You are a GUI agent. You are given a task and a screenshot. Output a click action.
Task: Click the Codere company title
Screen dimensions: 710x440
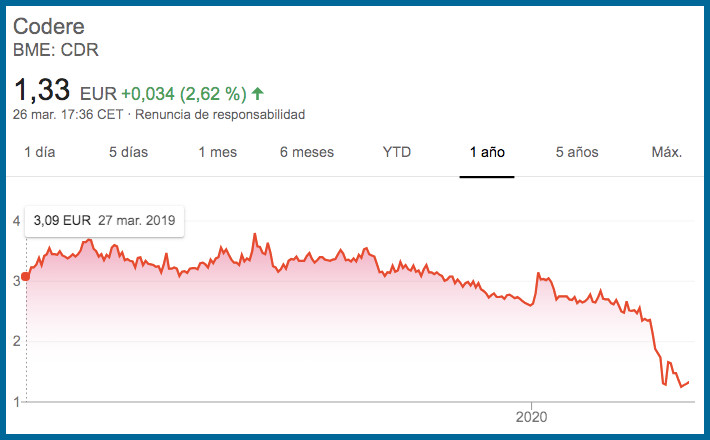49,26
